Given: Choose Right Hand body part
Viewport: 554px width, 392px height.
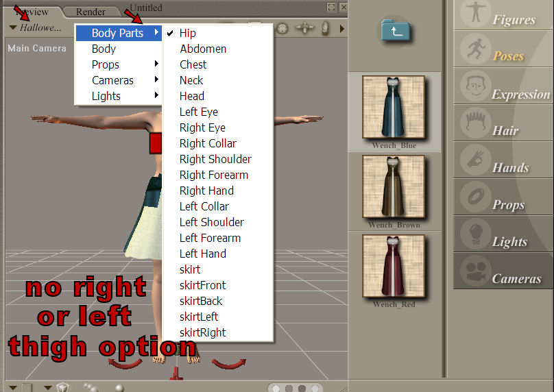Looking at the screenshot, I should pos(218,191).
